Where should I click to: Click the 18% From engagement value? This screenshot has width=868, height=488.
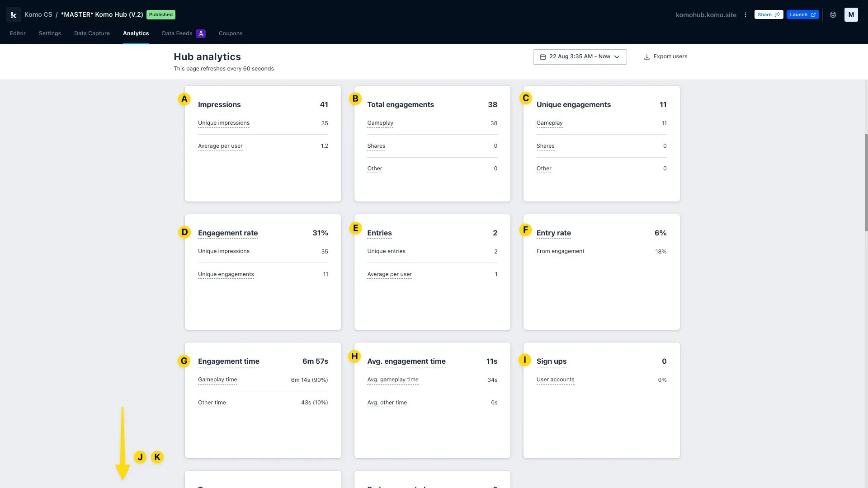pos(661,252)
